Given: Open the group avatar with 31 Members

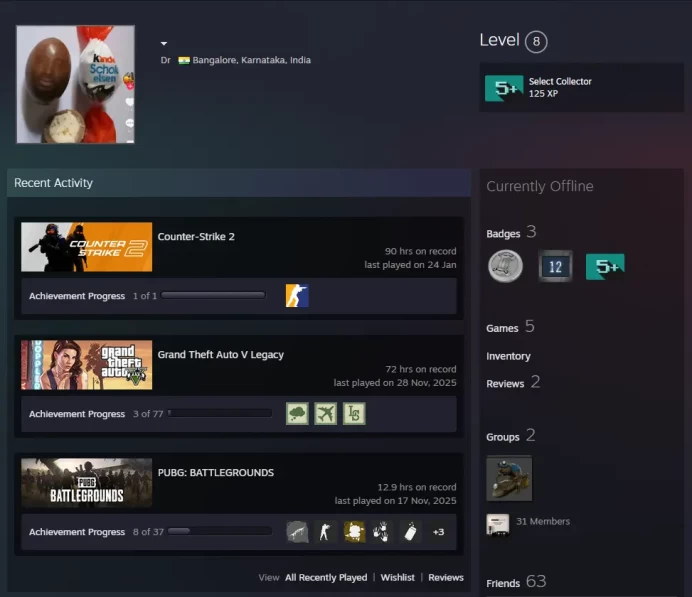Looking at the screenshot, I should pos(497,525).
